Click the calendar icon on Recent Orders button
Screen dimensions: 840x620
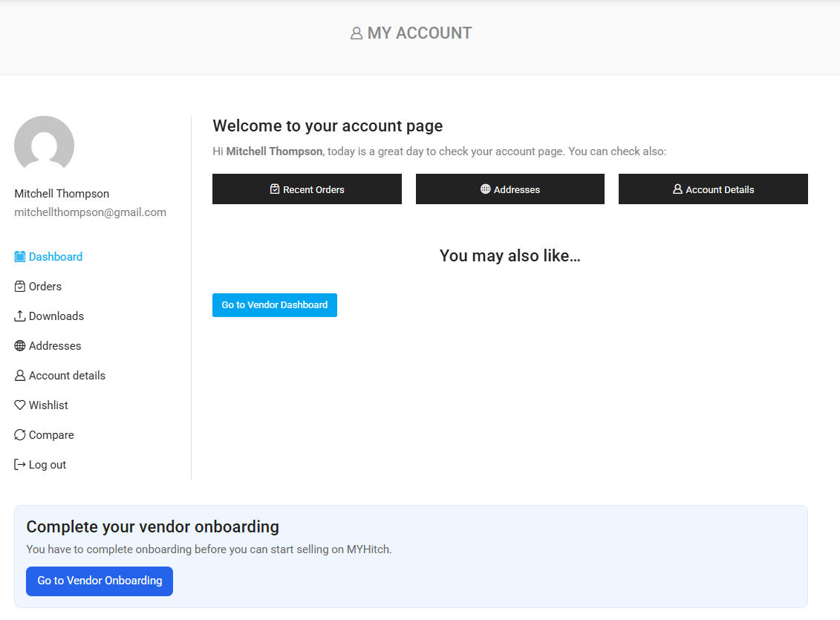click(x=274, y=189)
